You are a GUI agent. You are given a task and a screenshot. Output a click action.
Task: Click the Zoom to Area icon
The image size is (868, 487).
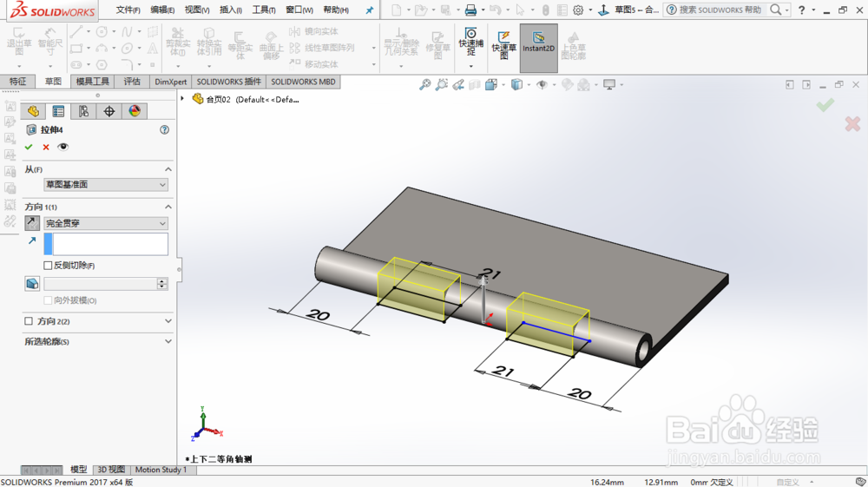pyautogui.click(x=441, y=85)
